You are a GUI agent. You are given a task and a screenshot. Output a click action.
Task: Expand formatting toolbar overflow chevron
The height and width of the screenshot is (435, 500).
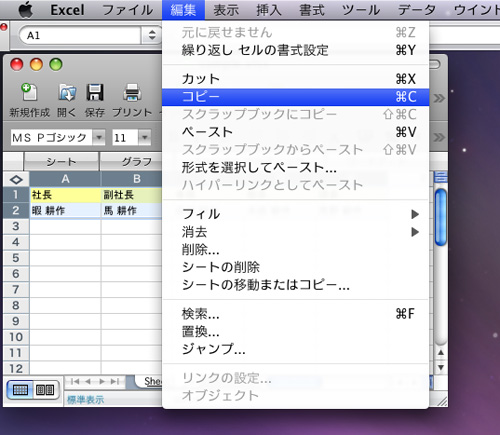pyautogui.click(x=439, y=137)
